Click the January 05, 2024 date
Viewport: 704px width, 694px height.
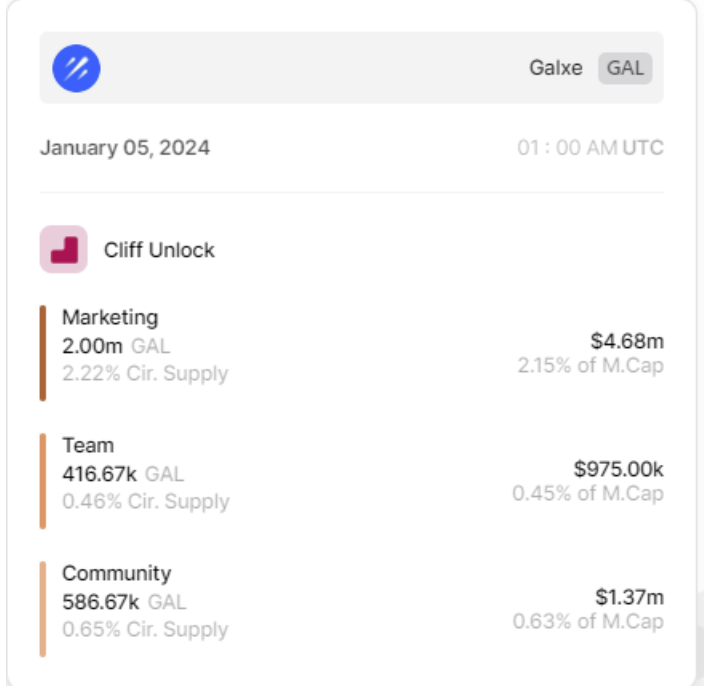click(125, 148)
